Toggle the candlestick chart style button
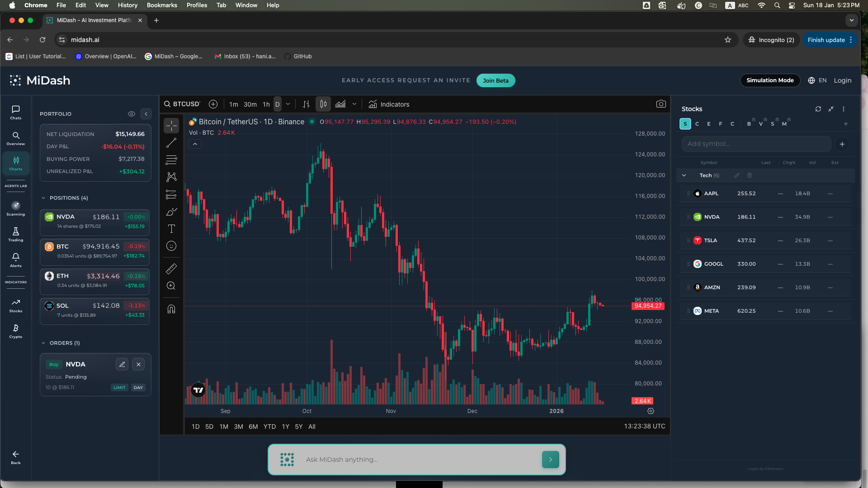The height and width of the screenshot is (488, 868). pyautogui.click(x=323, y=104)
